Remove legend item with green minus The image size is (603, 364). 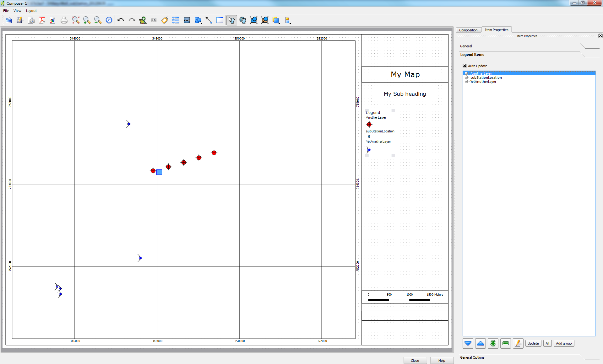click(506, 343)
